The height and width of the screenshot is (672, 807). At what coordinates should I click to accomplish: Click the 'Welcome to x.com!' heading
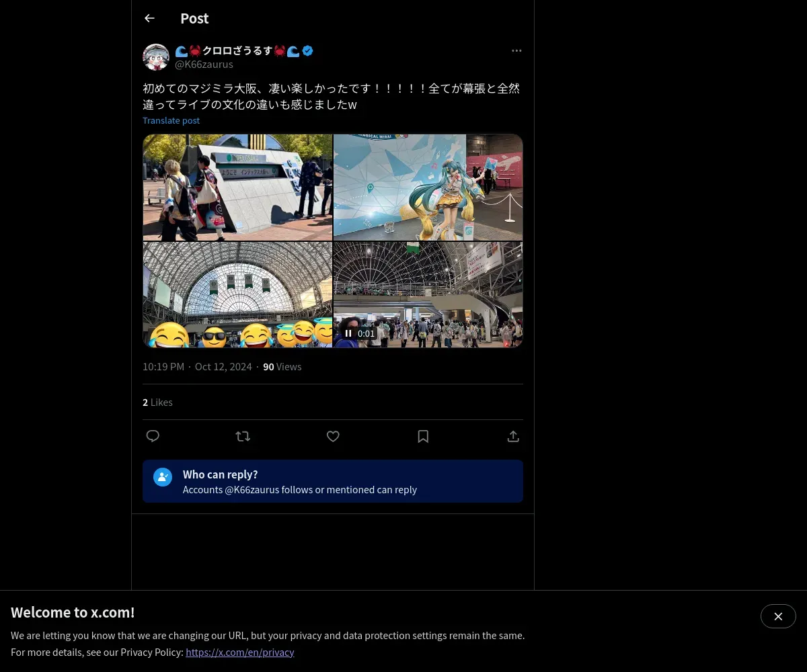73,612
